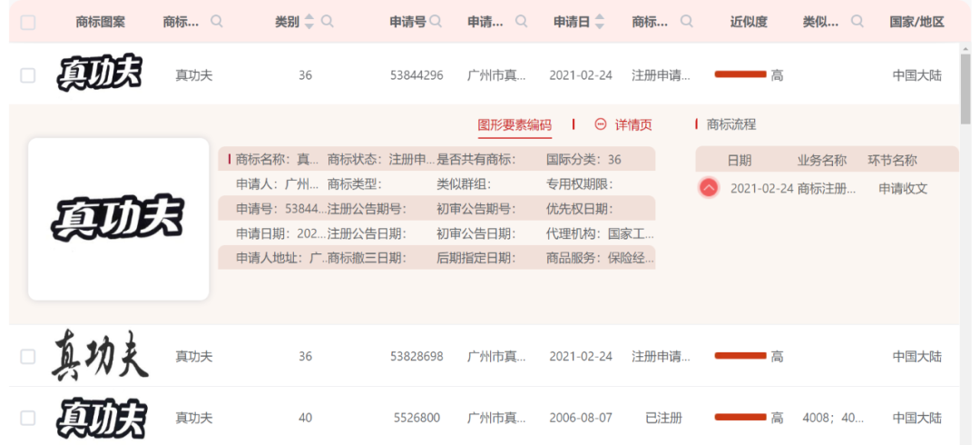This screenshot has width=980, height=445.
Task: Select checkbox for application 5526800 row
Action: (28, 418)
